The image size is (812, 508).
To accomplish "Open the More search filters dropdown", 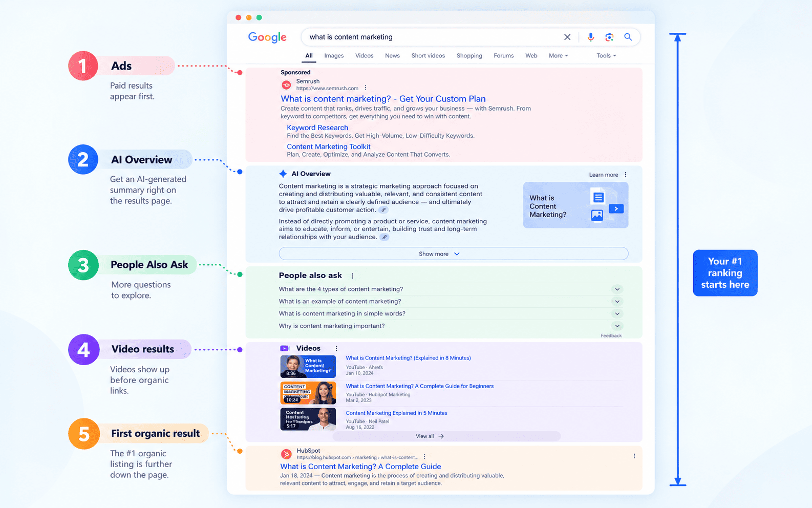I will (x=559, y=56).
